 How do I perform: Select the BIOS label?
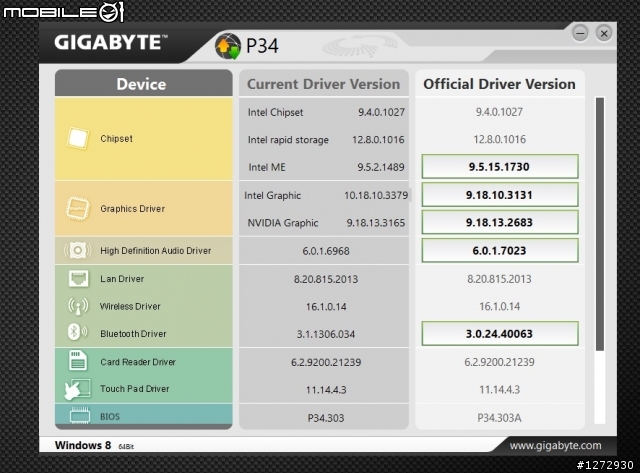pyautogui.click(x=110, y=417)
